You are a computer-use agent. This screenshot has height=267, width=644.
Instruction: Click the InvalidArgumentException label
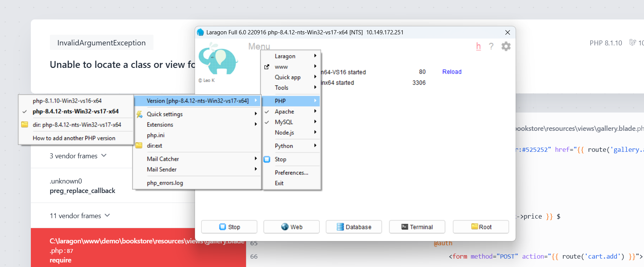[x=101, y=43]
